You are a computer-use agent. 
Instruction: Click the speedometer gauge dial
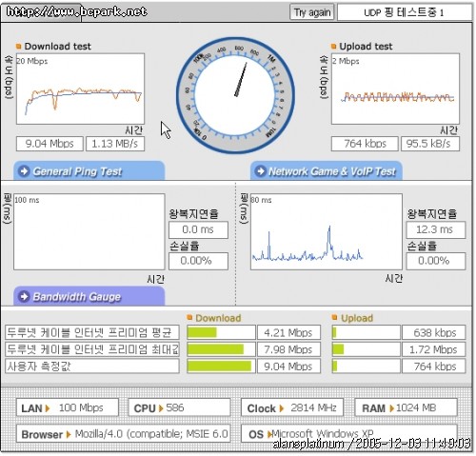click(235, 95)
